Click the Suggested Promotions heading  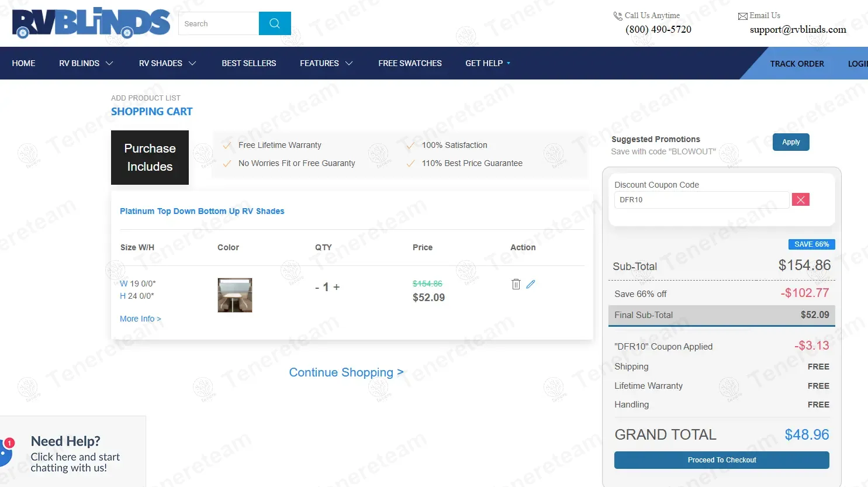(656, 139)
